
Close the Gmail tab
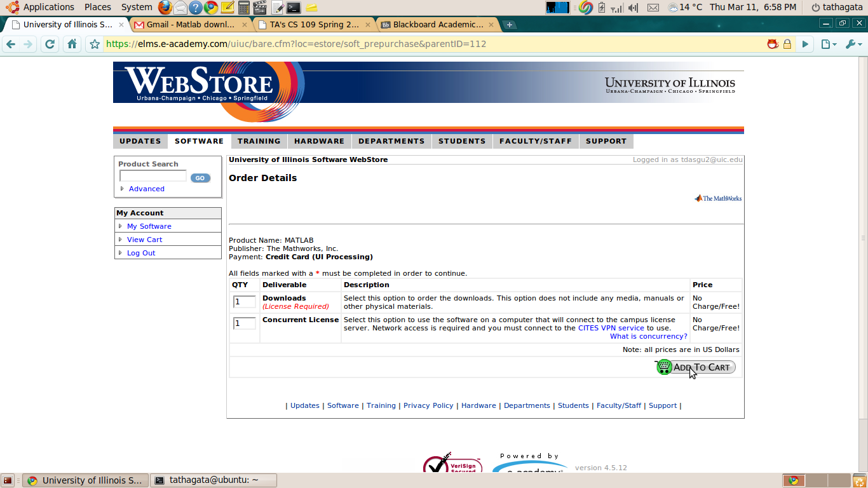245,25
